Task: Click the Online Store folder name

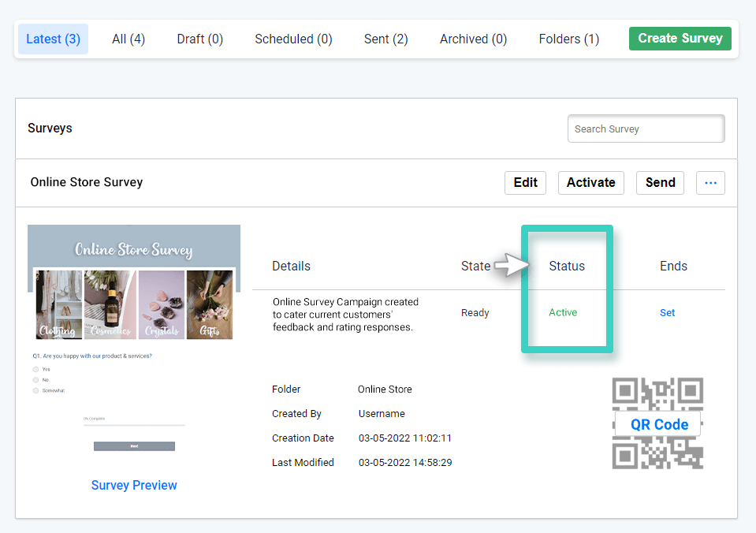Action: pyautogui.click(x=385, y=389)
